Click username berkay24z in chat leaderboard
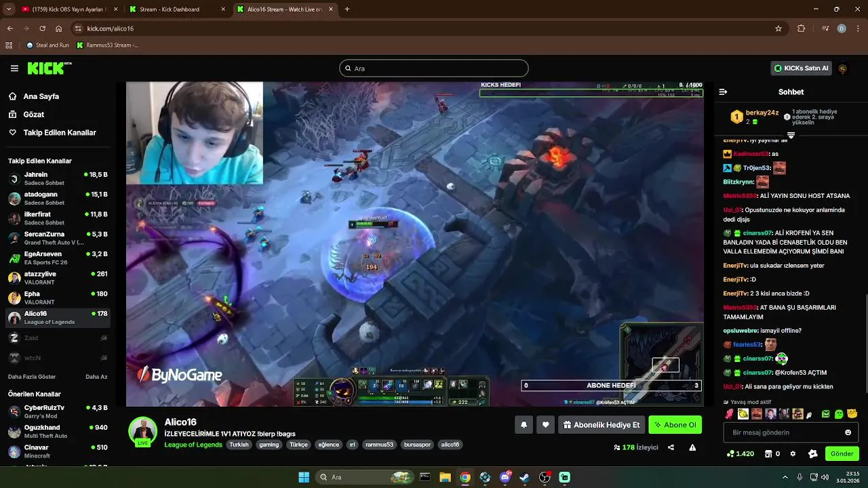This screenshot has width=868, height=488. (762, 113)
